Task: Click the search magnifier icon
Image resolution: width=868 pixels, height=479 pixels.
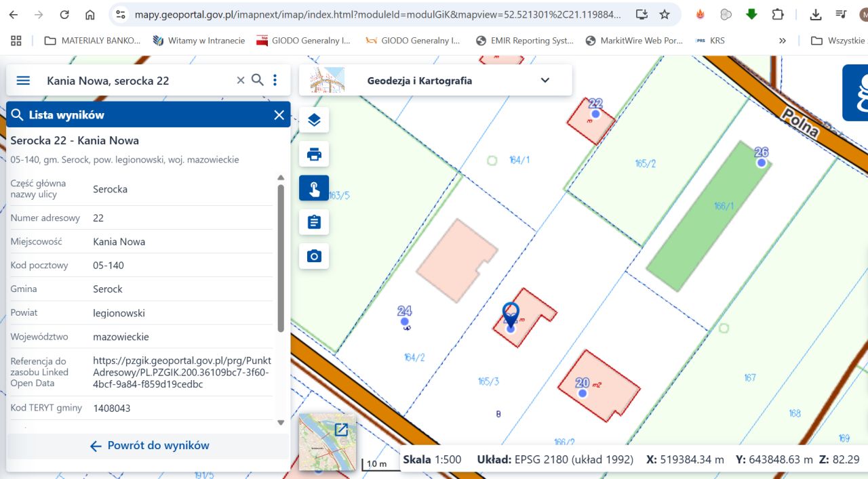Action: 258,80
